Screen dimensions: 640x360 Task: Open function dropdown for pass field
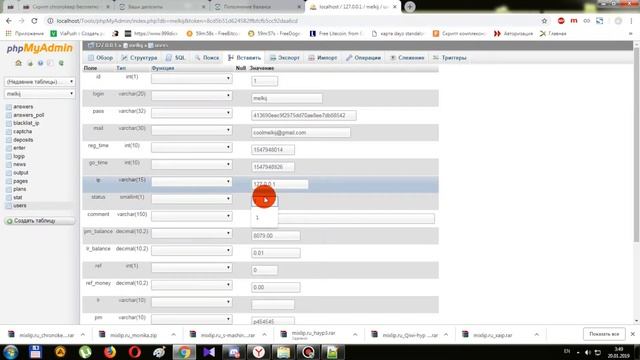click(191, 113)
